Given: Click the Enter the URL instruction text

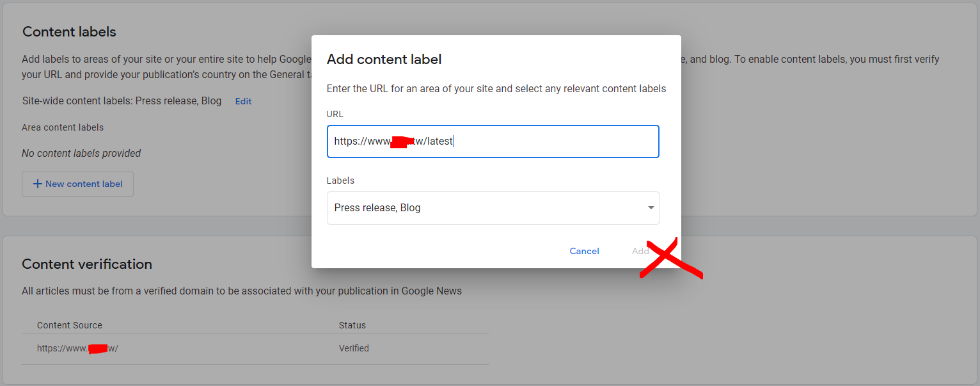Looking at the screenshot, I should point(496,89).
